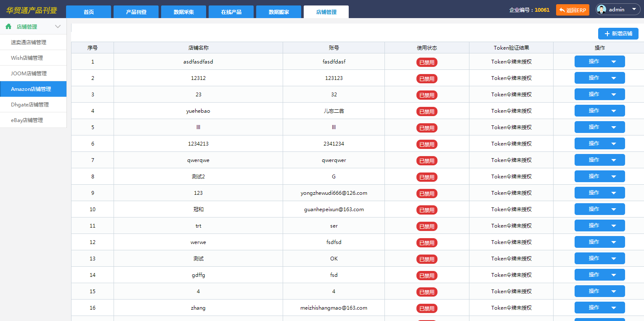Click the 新增店铺 button
Image resolution: width=644 pixels, height=321 pixels.
coord(618,34)
